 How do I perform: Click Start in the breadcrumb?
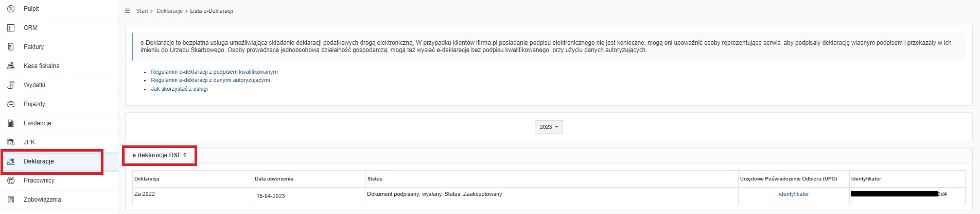(x=142, y=11)
